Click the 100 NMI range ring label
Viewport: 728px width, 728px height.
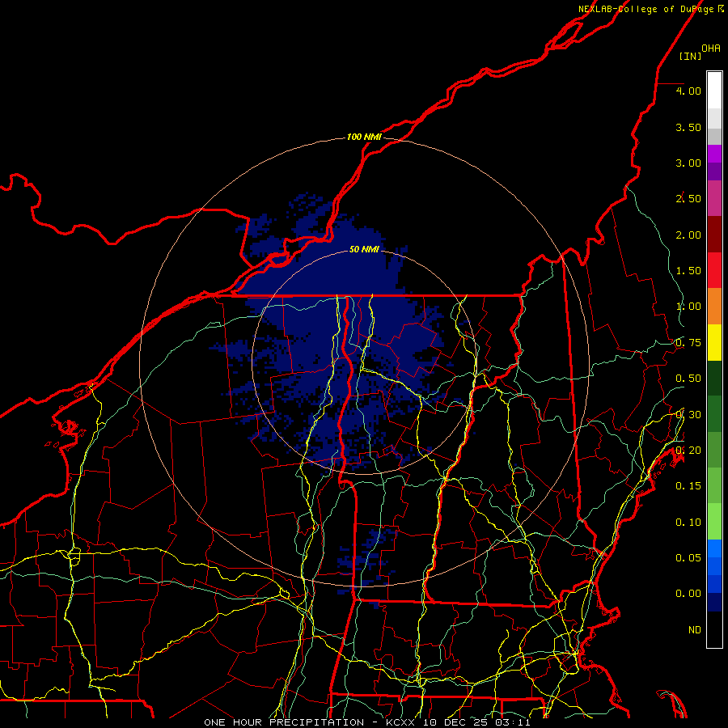click(364, 137)
